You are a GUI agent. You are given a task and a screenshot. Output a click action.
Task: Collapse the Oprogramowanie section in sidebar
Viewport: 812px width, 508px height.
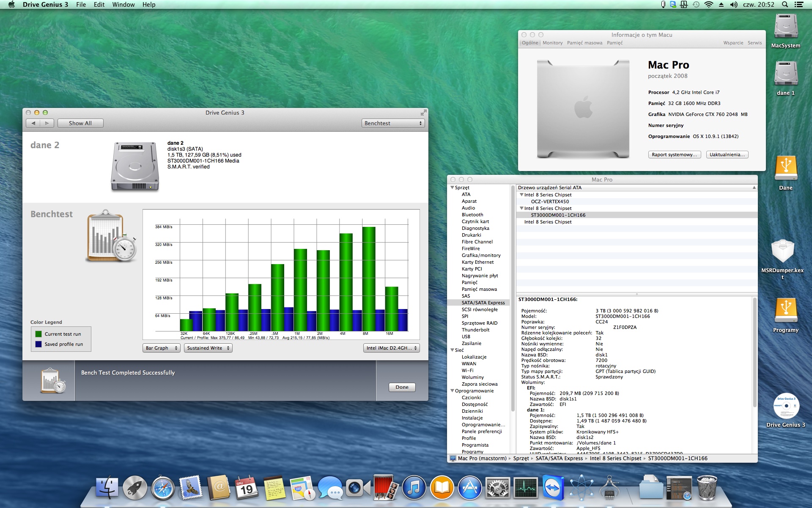pyautogui.click(x=452, y=391)
